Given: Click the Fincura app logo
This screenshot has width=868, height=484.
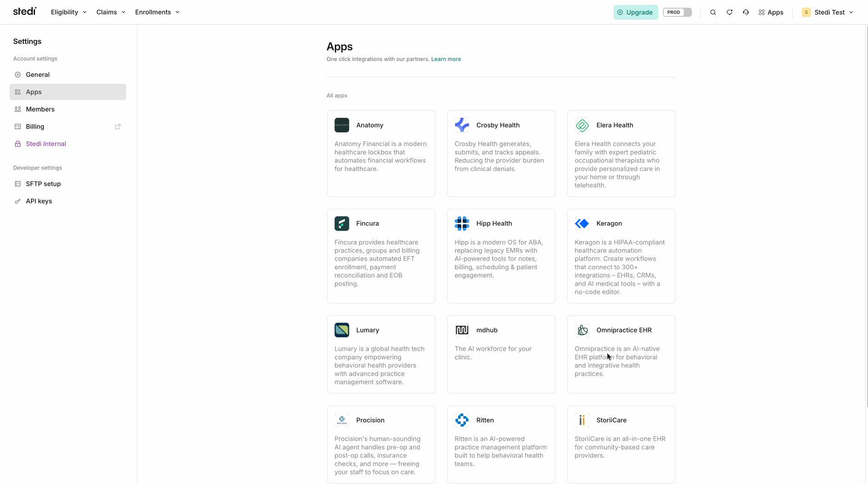Looking at the screenshot, I should coord(342,223).
